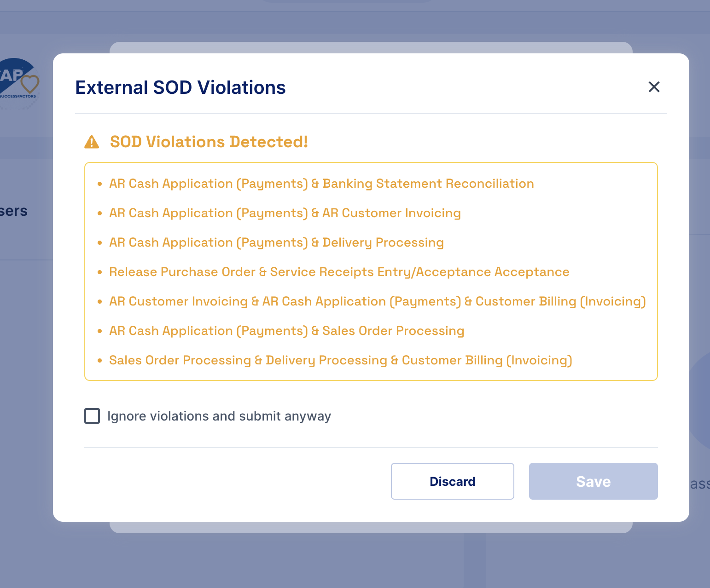
Task: Select violation starting with Sales Order Processing
Action: pyautogui.click(x=340, y=360)
